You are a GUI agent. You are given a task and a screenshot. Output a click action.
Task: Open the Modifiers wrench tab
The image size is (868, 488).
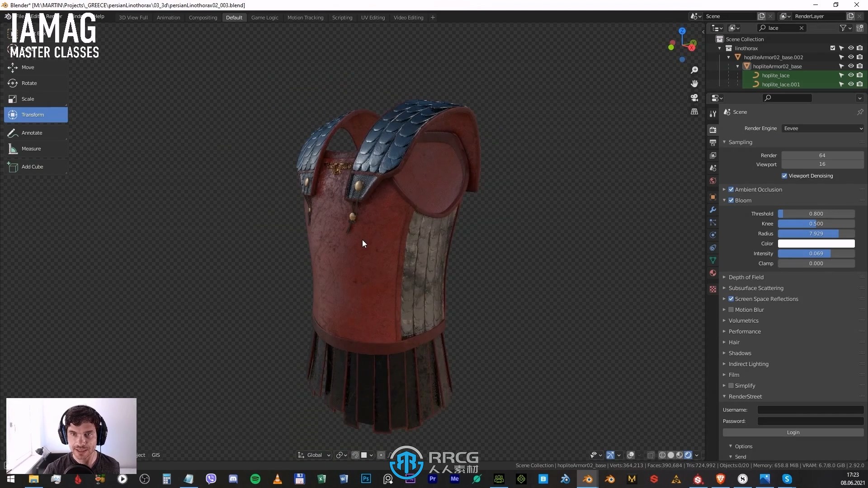click(713, 210)
